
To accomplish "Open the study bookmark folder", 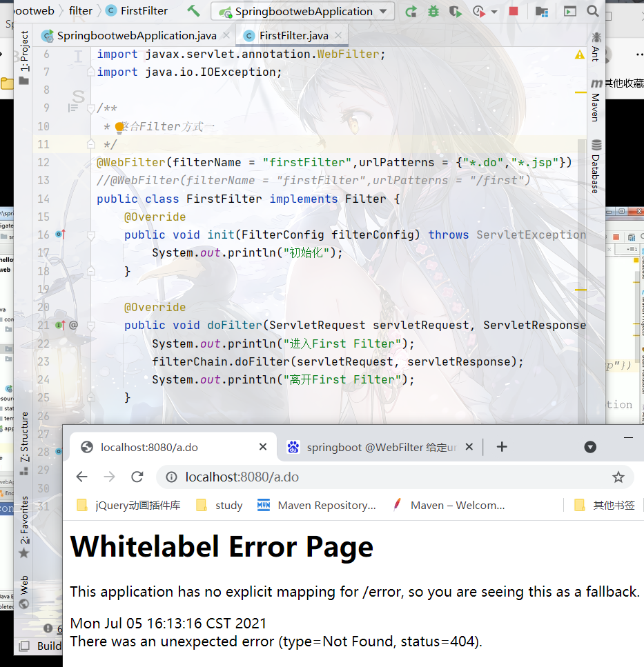I will pos(219,506).
